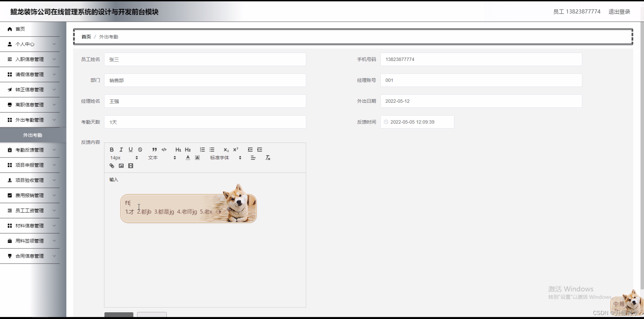Open the 外出考勤管理 sidebar menu
Screen dimensions: 644x319
pyautogui.click(x=30, y=120)
